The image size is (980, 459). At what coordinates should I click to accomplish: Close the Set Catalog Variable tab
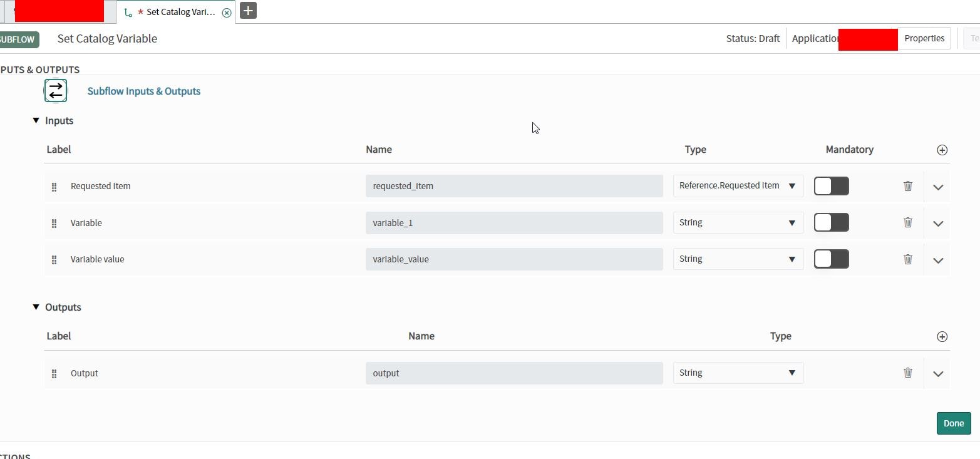pos(227,12)
